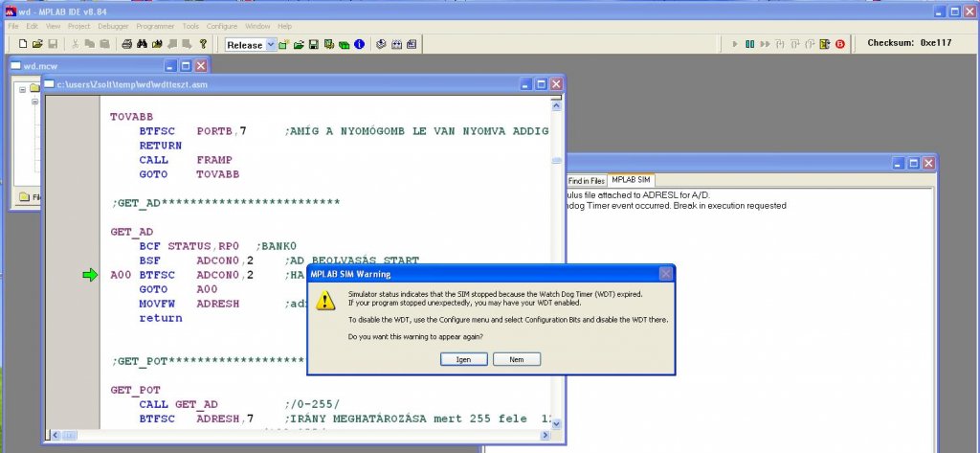Viewport: 980px width, 453px height.
Task: Click the GET_POT label
Action: (x=136, y=390)
